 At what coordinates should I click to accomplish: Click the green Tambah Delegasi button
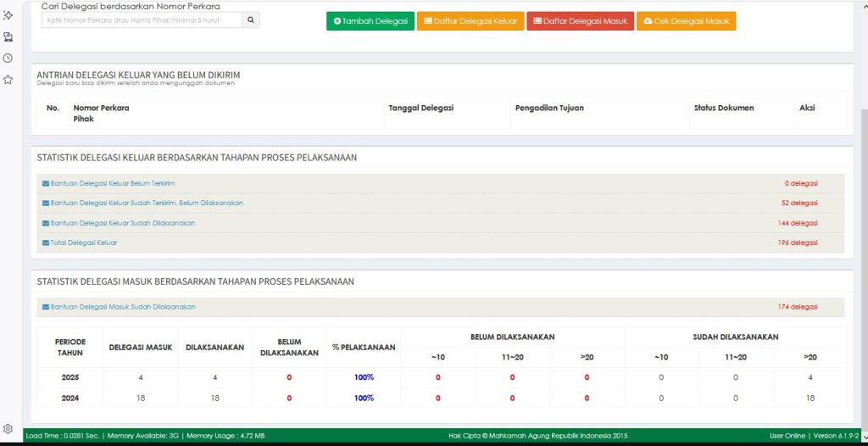370,21
